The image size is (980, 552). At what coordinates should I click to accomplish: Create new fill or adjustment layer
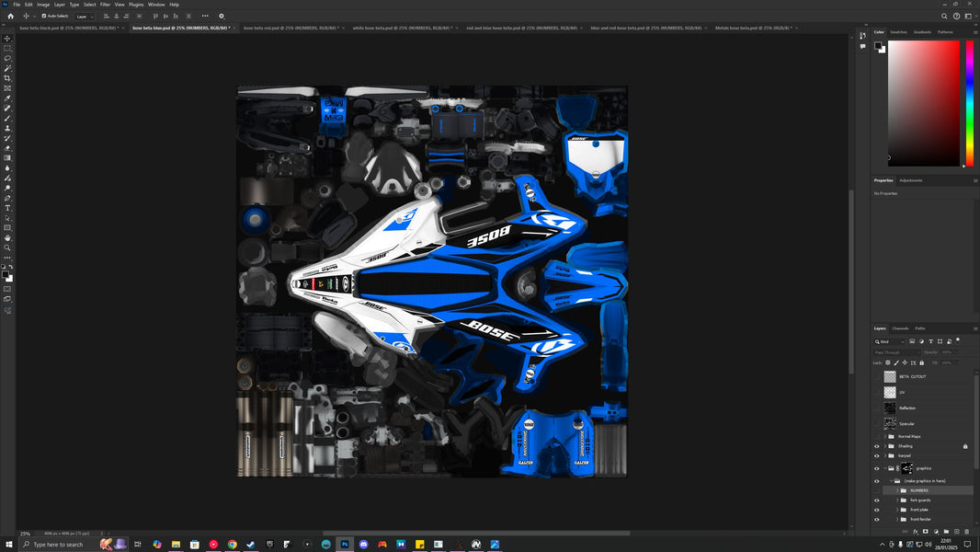click(x=936, y=532)
